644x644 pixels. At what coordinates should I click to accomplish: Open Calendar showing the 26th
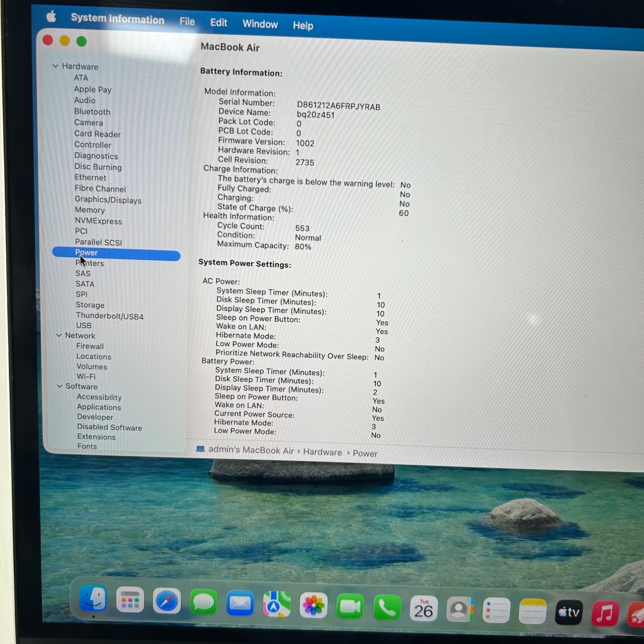[424, 608]
